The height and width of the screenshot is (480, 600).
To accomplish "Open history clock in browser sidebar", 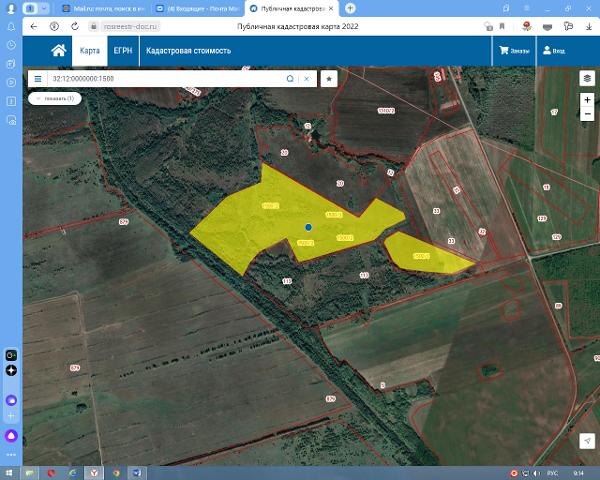I will 11,45.
